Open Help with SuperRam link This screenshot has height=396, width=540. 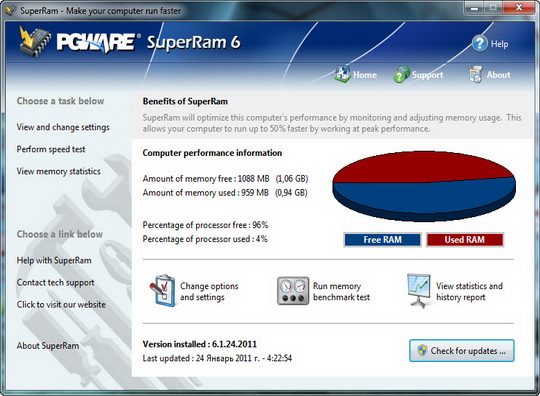54,260
